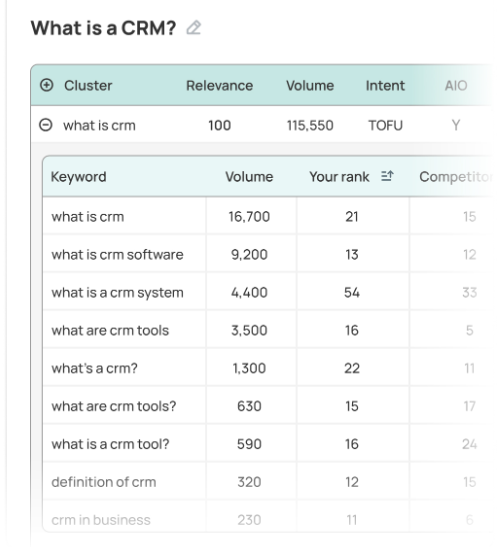Click the pencil edit icon beside the title
This screenshot has width=502, height=547.
click(x=194, y=28)
